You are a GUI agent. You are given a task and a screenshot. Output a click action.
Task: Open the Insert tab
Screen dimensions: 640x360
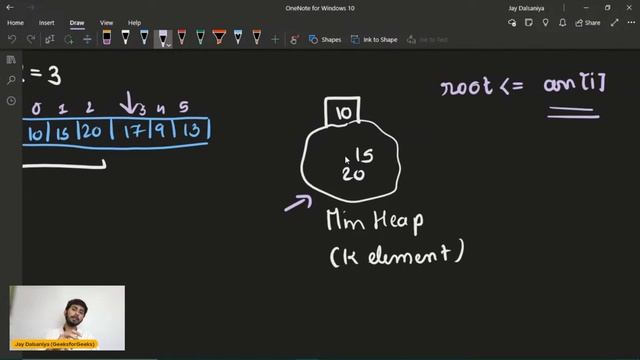(x=47, y=23)
